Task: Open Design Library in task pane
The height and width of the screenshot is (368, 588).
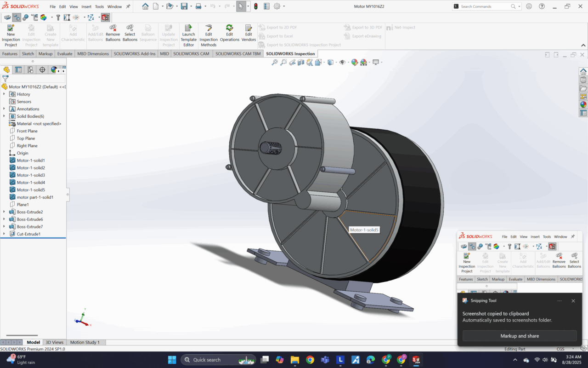Action: (x=583, y=80)
